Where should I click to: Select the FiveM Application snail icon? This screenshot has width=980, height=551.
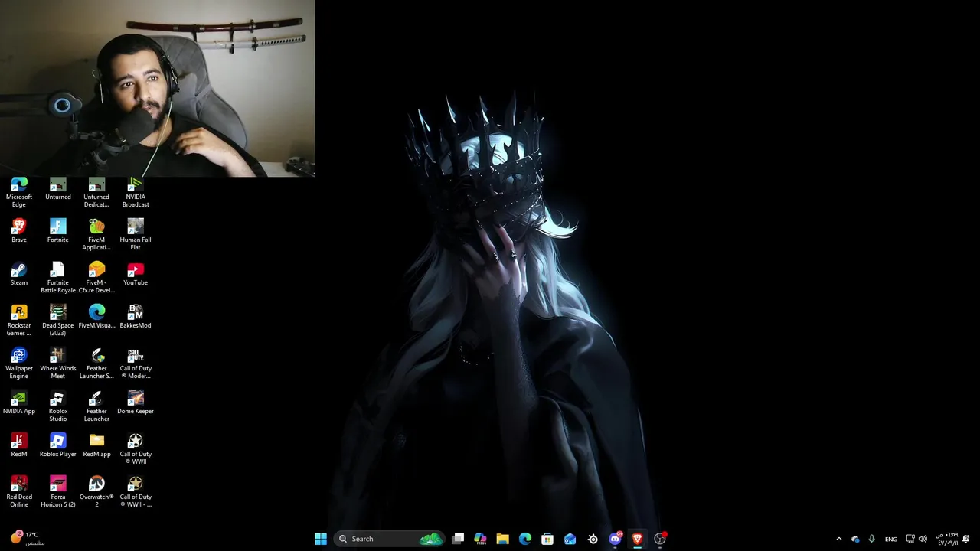click(96, 235)
